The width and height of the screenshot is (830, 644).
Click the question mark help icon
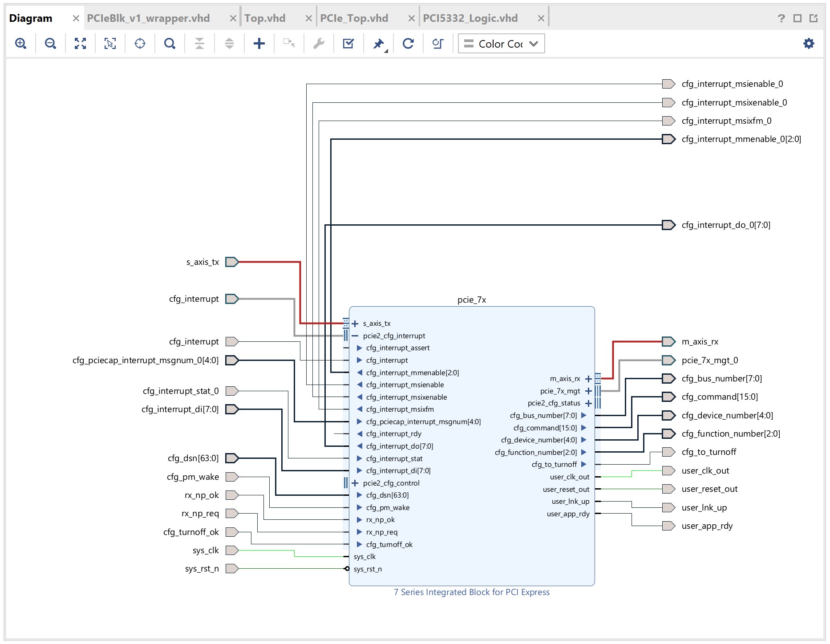pos(781,18)
